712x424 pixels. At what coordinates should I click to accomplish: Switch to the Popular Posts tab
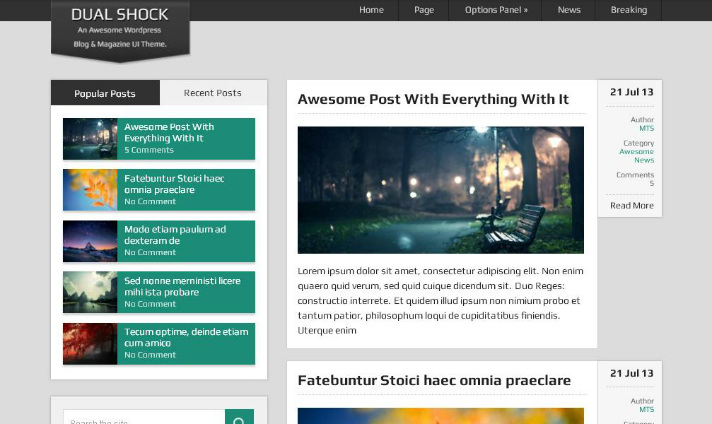pos(105,93)
